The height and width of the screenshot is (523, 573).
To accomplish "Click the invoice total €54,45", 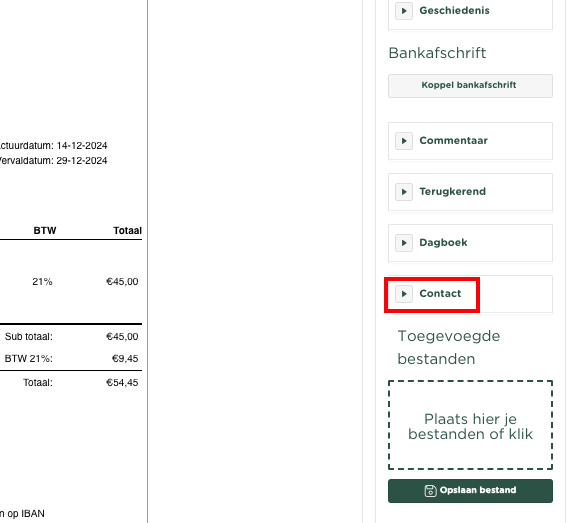I will point(122,383).
